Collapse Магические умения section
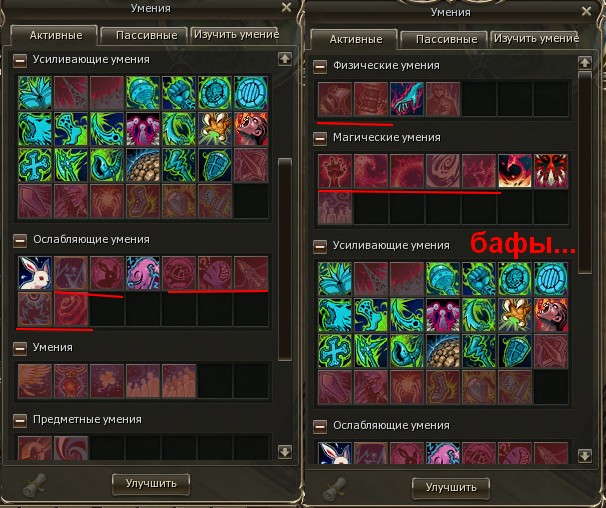Viewport: 606px width, 508px height. click(320, 138)
